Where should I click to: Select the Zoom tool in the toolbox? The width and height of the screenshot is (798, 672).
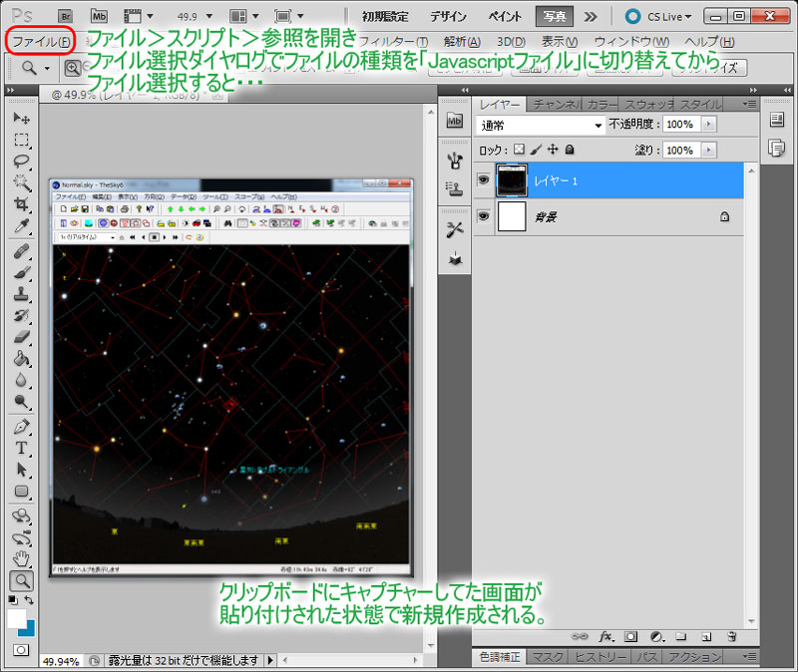tap(21, 580)
